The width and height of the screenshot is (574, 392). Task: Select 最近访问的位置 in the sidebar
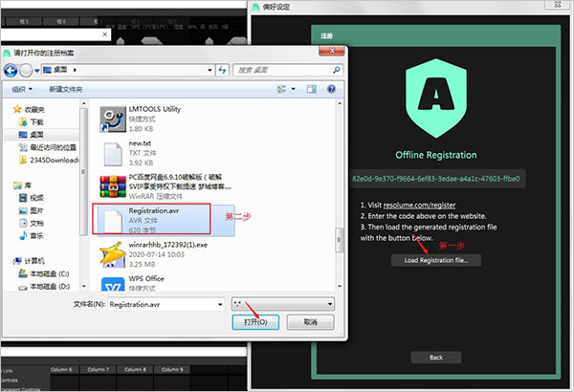tap(48, 147)
